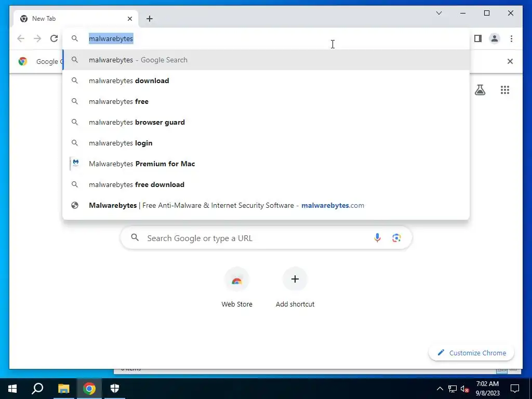
Task: Click the Search Google or type URL box
Action: (x=266, y=238)
